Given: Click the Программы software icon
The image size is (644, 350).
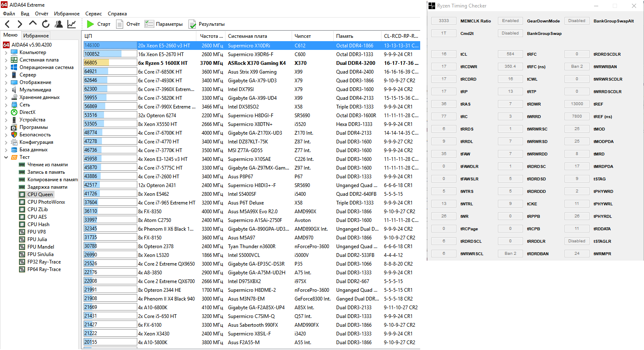Looking at the screenshot, I should [x=14, y=127].
